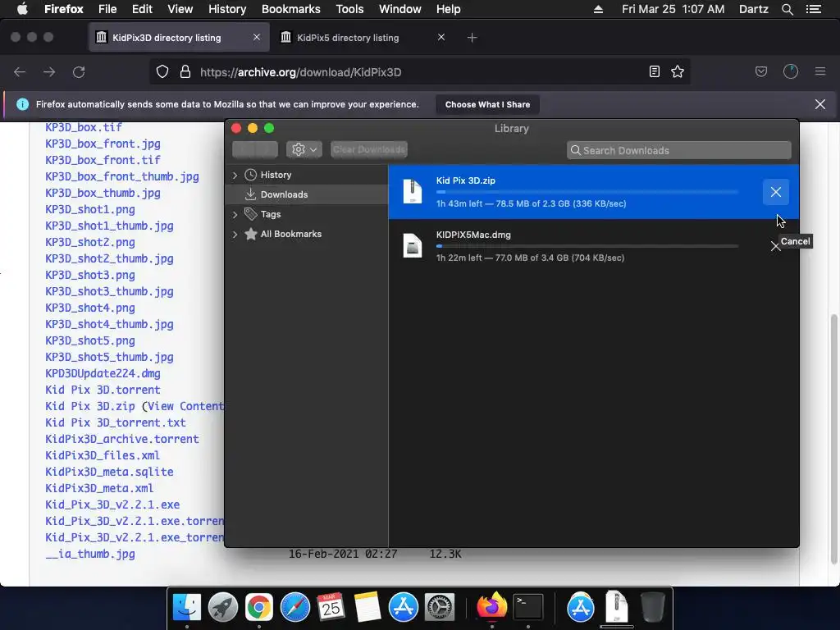Open KidPix3D_files.xml link
840x630 pixels.
[x=103, y=455]
